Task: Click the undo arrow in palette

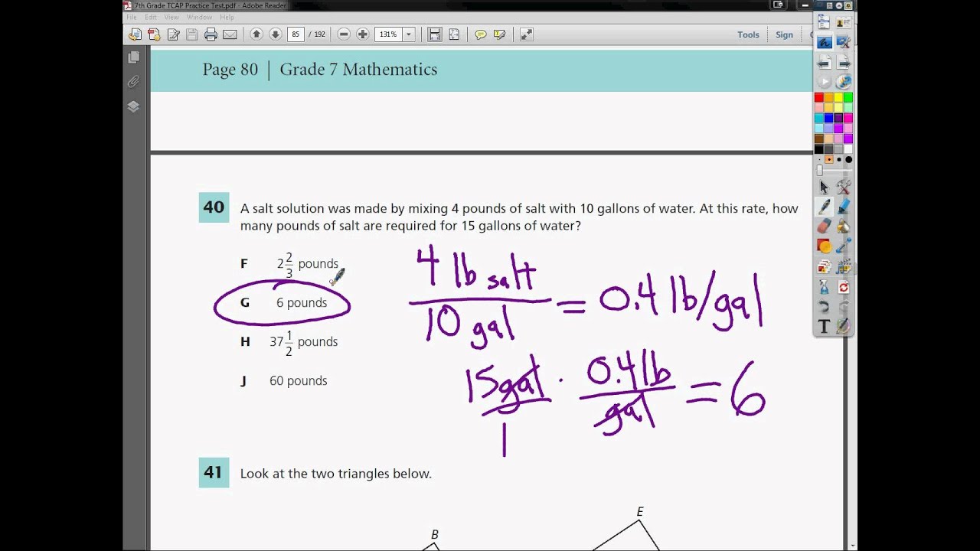Action: click(824, 307)
